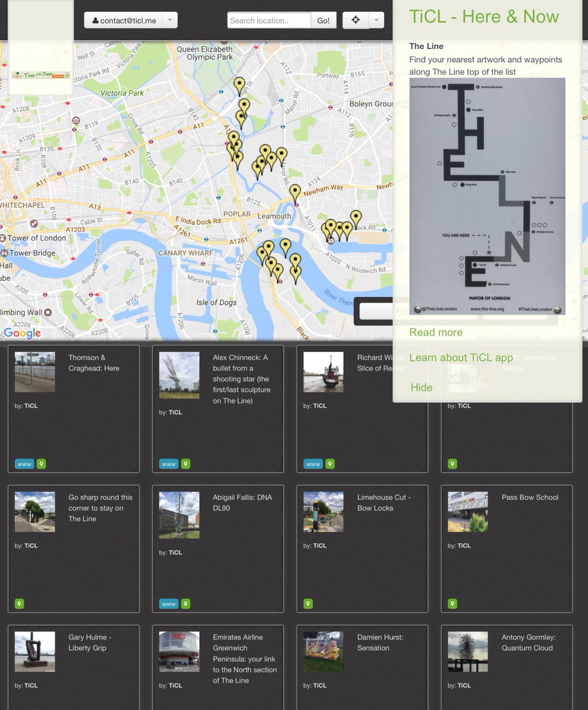
Task: Open the Limehouse Cut - Bow Locks thumbnail
Action: tap(324, 512)
